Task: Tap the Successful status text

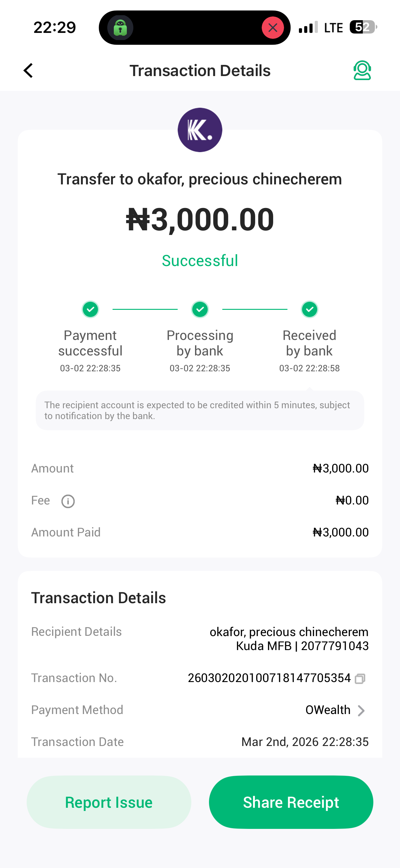Action: 200,260
